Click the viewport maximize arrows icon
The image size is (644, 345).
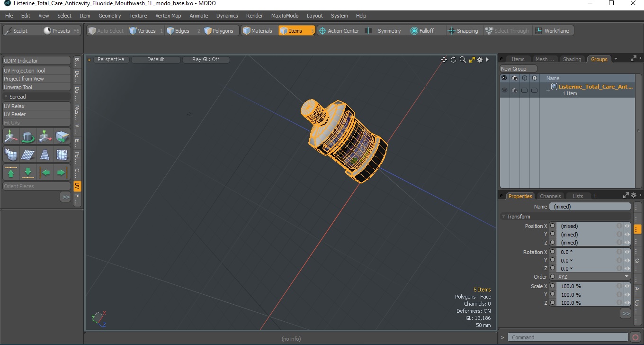pyautogui.click(x=472, y=60)
